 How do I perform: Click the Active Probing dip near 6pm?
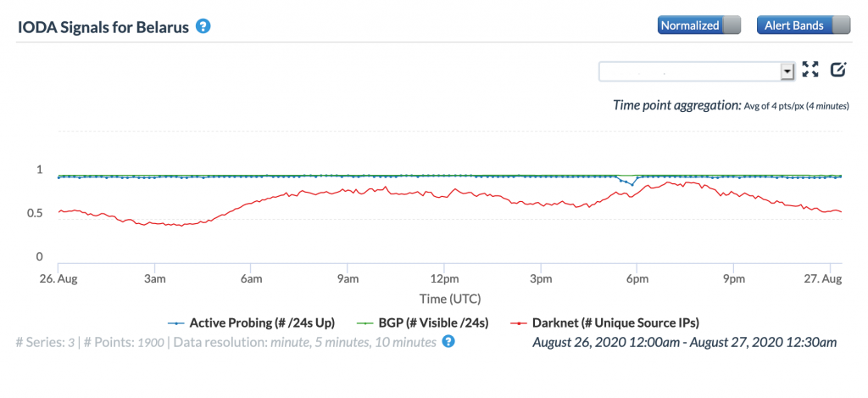click(632, 183)
